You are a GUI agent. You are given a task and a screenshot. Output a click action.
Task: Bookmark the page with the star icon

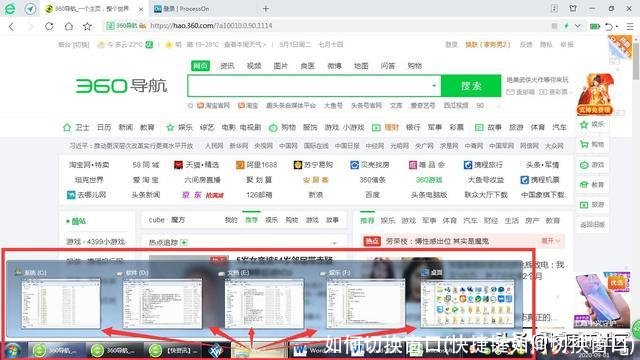[87, 26]
